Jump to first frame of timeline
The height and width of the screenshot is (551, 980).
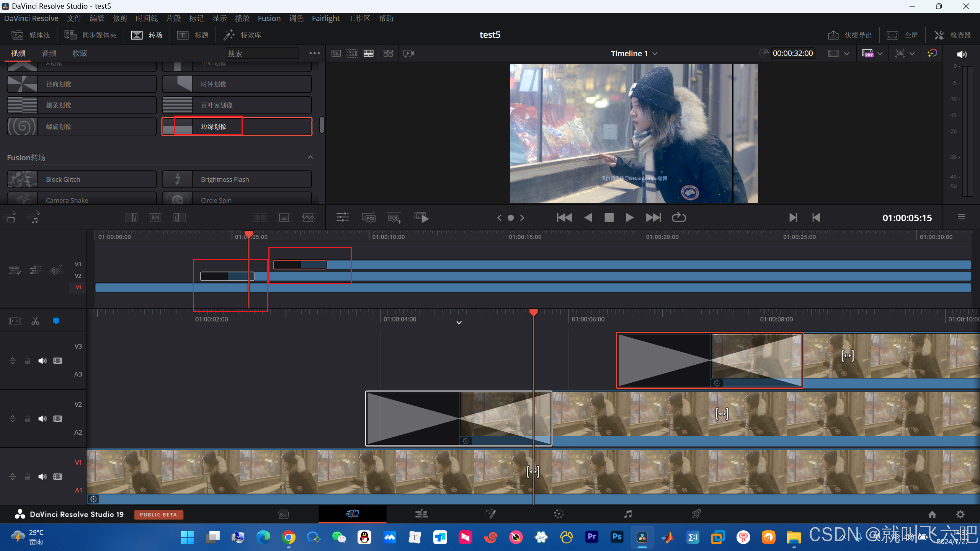point(564,218)
